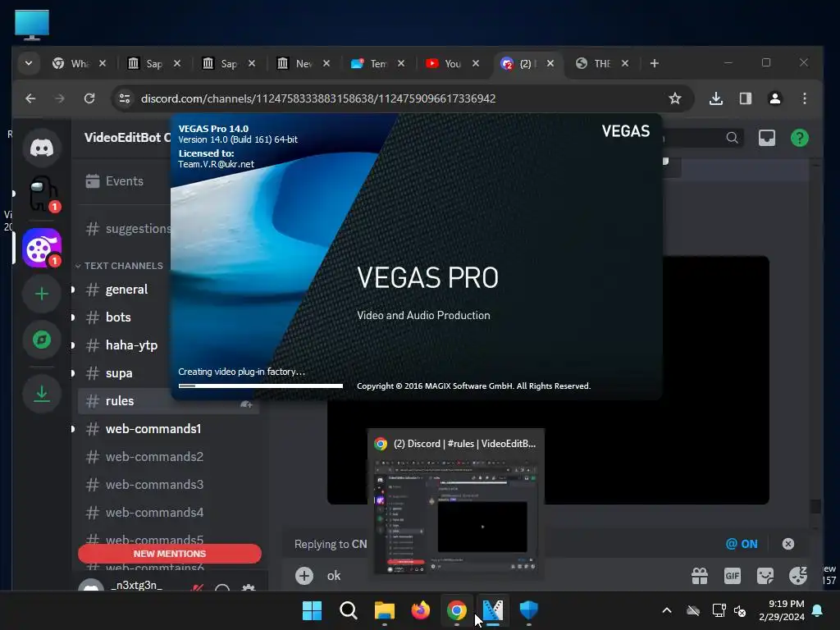Open GIF picker
This screenshot has height=630, width=840.
pos(733,576)
